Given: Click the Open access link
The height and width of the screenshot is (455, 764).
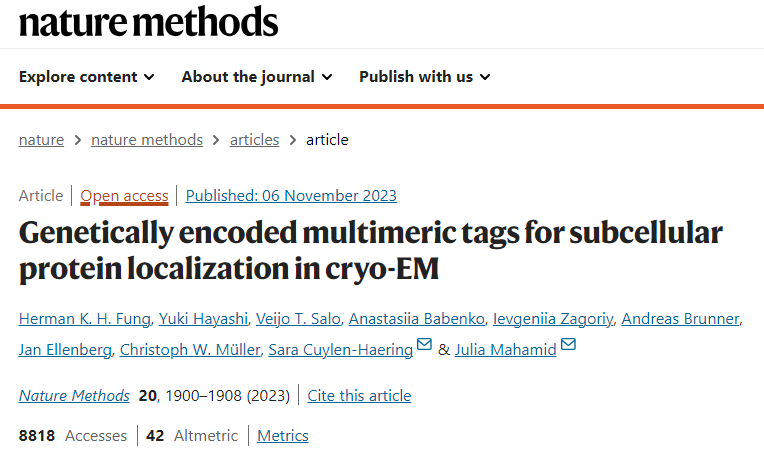Looking at the screenshot, I should click(x=124, y=196).
